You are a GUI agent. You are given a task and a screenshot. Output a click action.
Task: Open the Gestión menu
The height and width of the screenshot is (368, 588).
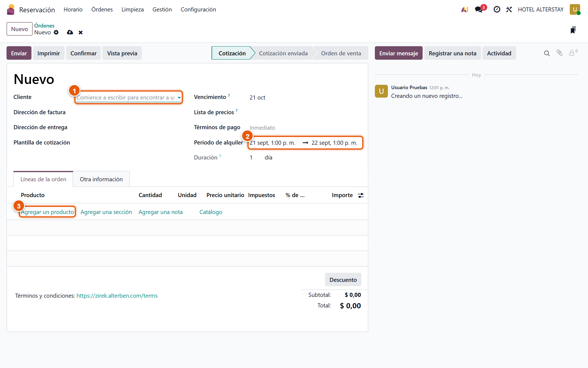tap(162, 10)
